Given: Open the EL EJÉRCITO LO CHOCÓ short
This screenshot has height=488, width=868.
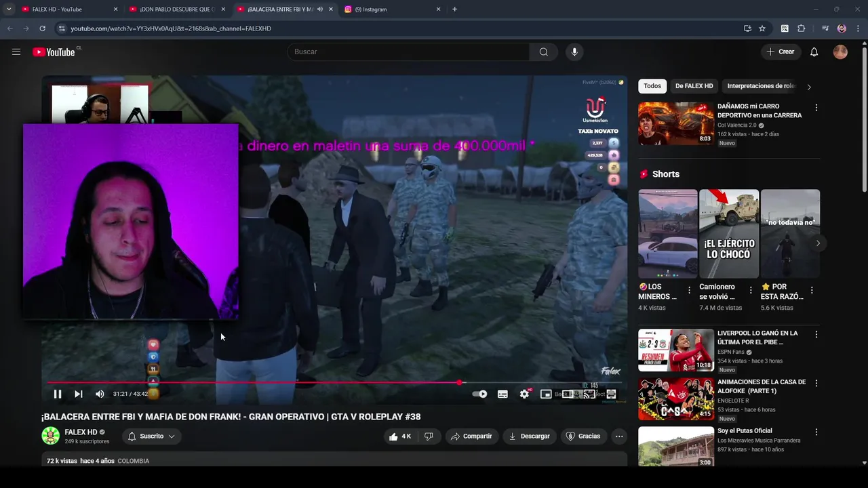Looking at the screenshot, I should point(729,234).
